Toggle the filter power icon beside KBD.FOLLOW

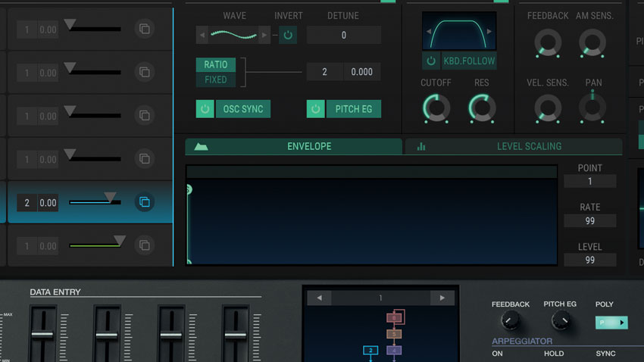click(431, 61)
